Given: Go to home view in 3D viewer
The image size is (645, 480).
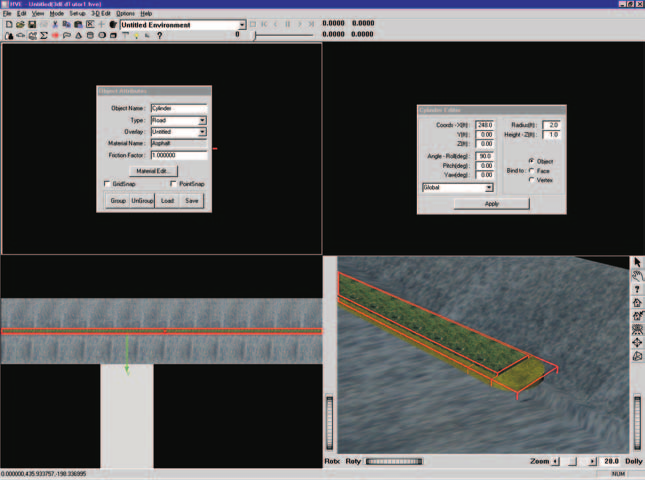Looking at the screenshot, I should (637, 303).
